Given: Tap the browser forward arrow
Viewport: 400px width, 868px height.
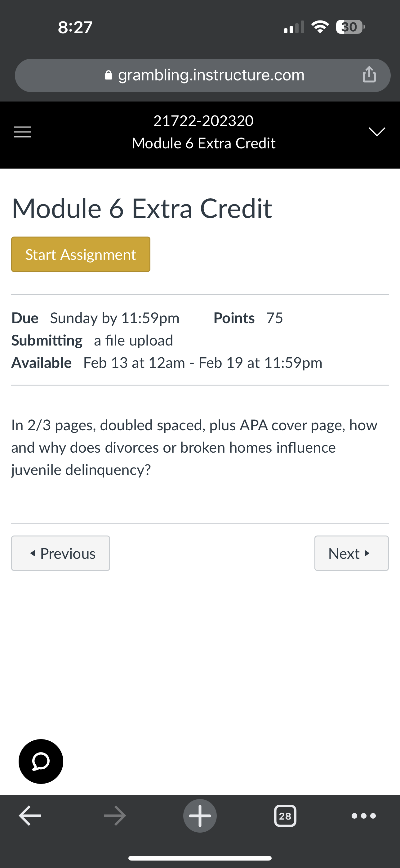Looking at the screenshot, I should [x=115, y=816].
